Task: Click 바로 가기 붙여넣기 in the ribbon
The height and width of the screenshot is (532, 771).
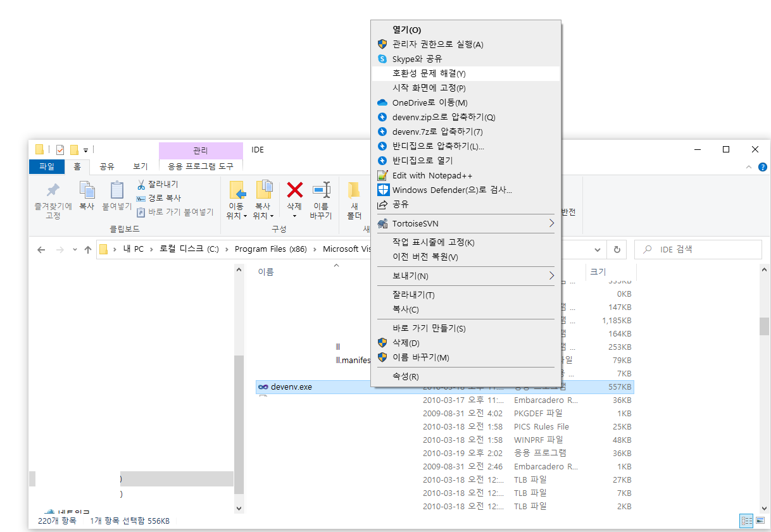Action: pos(175,212)
